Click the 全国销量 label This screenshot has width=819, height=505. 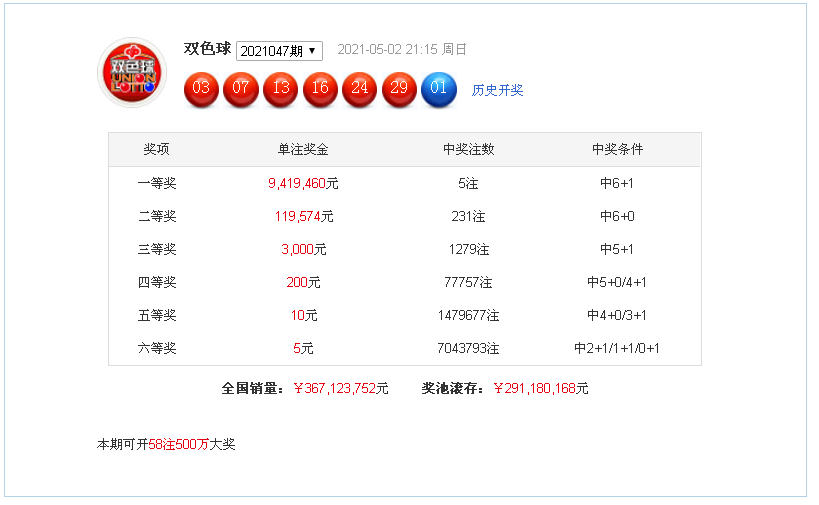[253, 389]
